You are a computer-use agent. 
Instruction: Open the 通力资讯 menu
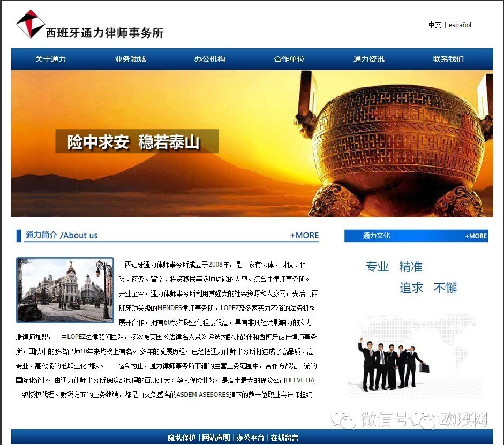(x=368, y=59)
